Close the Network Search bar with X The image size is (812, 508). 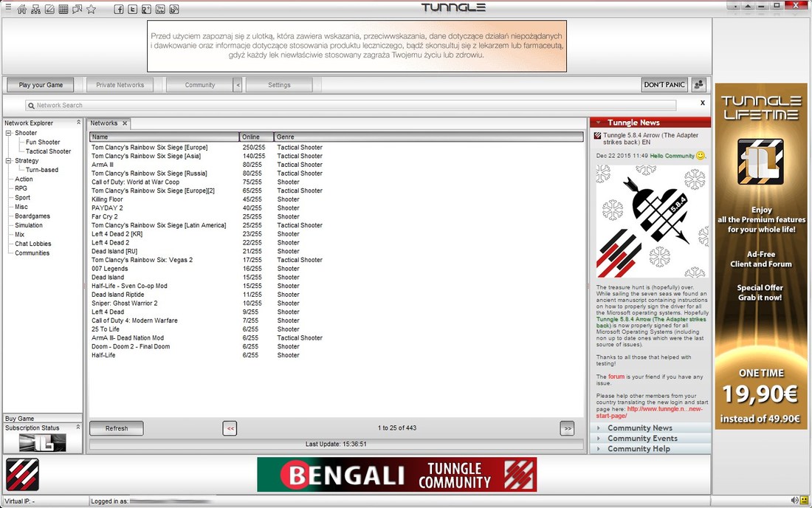[x=703, y=103]
